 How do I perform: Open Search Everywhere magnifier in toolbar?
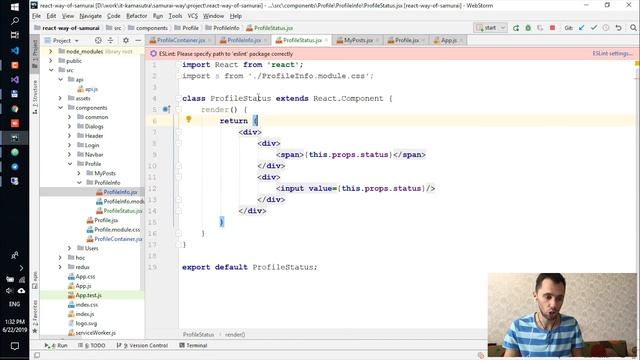click(633, 28)
